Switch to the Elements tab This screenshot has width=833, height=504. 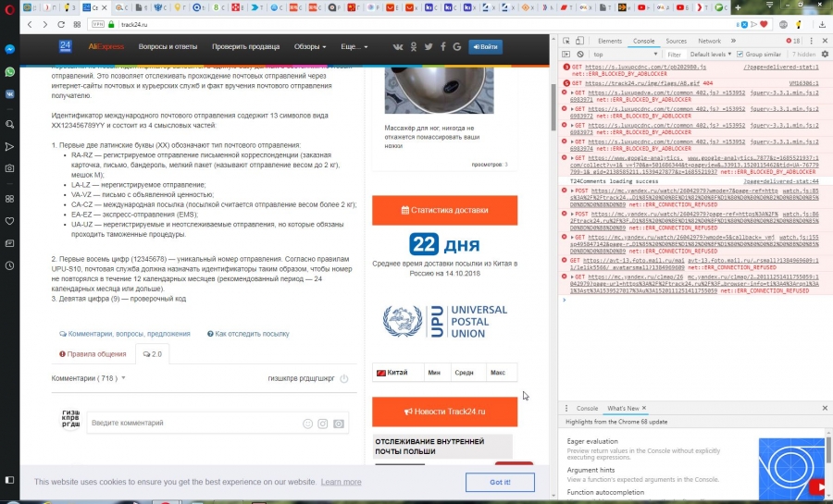[x=609, y=41]
